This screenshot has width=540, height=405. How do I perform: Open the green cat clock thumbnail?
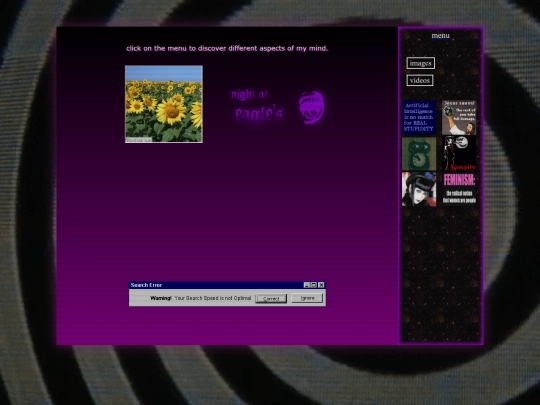pyautogui.click(x=419, y=154)
